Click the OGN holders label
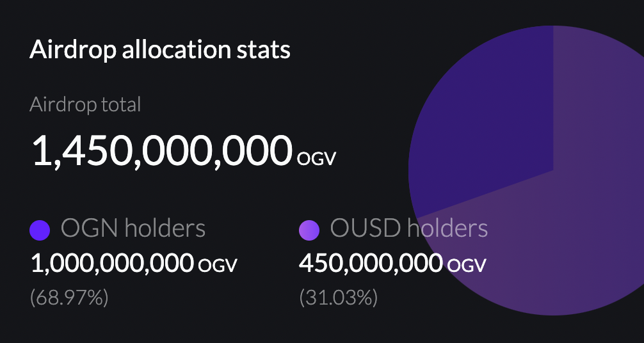644x343 pixels. (133, 228)
